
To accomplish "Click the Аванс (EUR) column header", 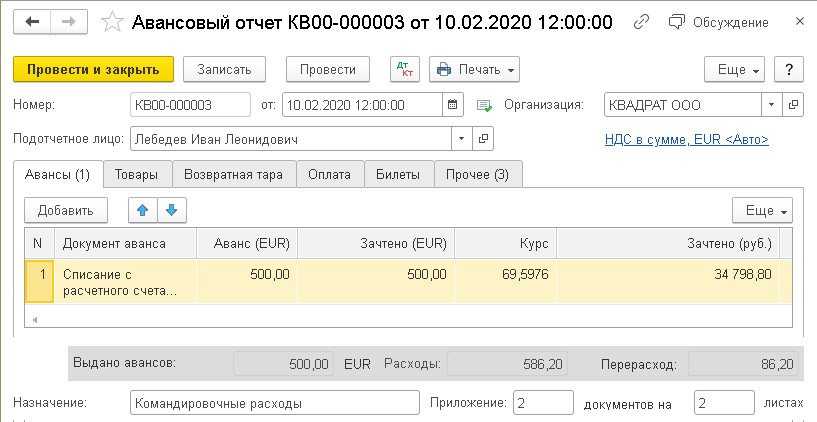I will click(x=247, y=243).
